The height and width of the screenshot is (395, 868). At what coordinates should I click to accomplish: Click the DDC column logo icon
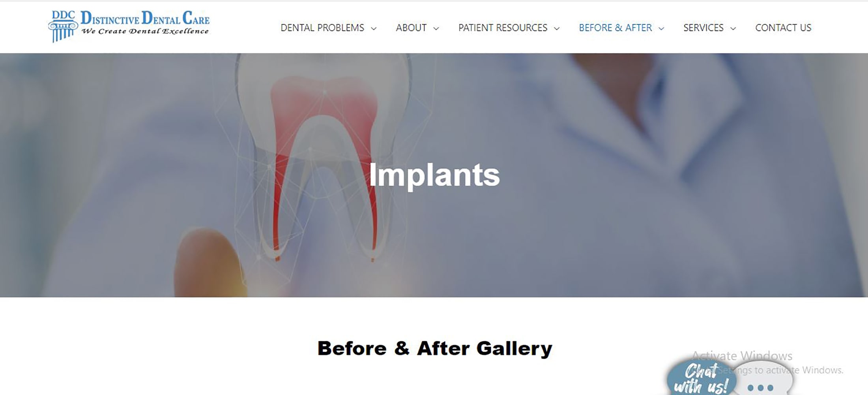click(x=63, y=26)
